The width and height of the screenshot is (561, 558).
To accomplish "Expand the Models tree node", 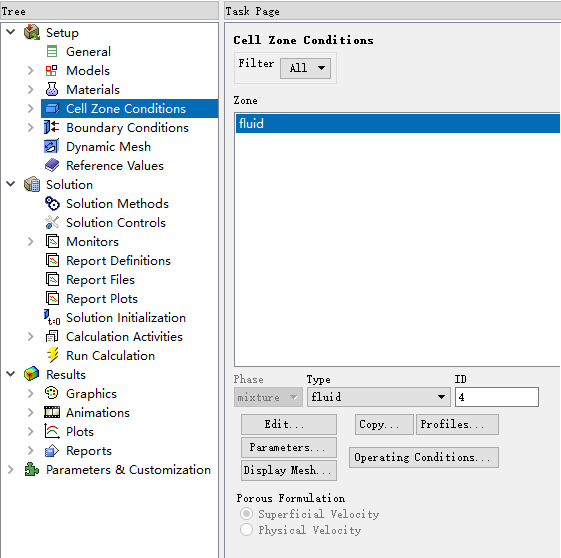I will point(31,70).
